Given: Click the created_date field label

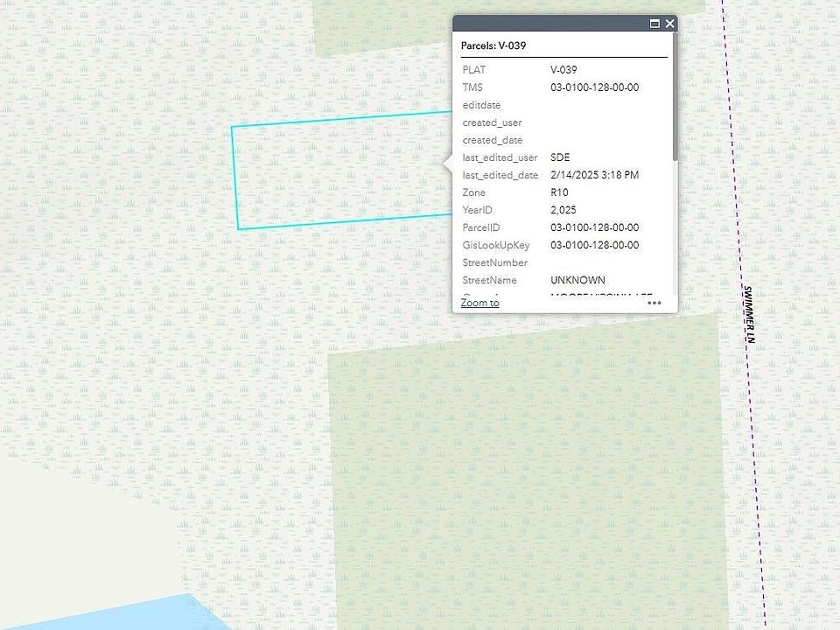Looking at the screenshot, I should pyautogui.click(x=493, y=140).
